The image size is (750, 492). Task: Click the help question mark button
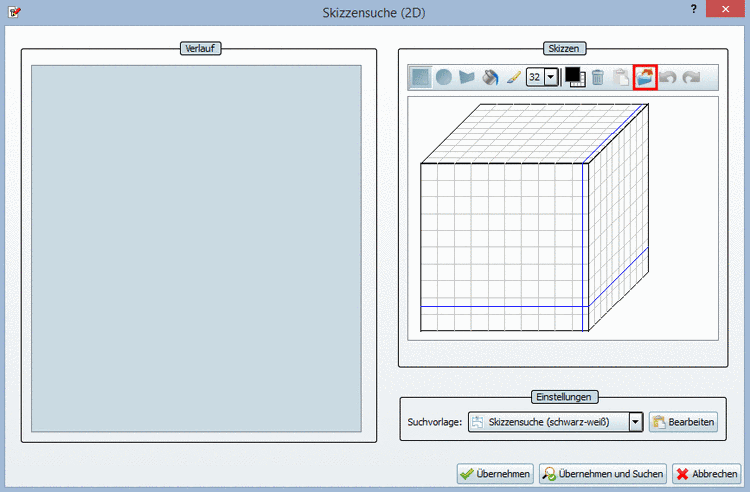point(694,9)
